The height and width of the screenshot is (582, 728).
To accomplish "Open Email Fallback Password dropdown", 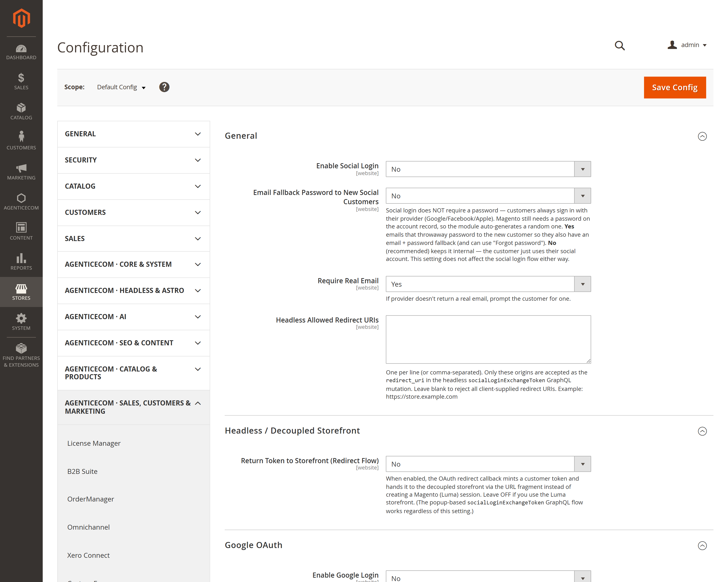I will (488, 196).
